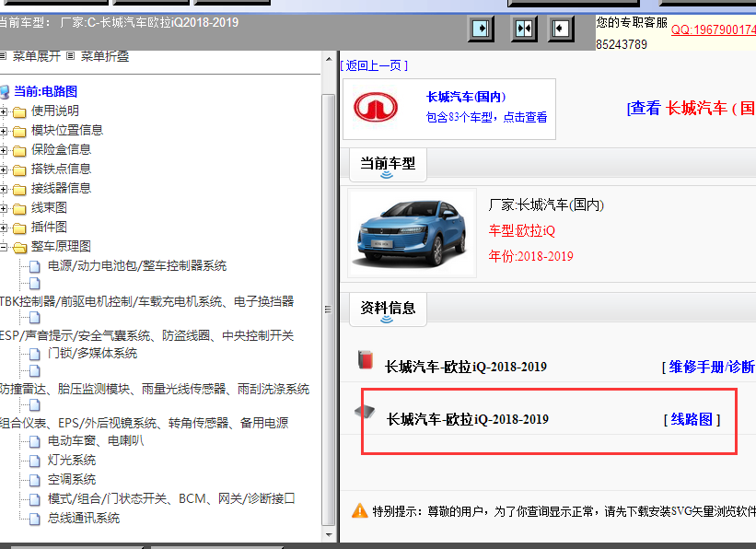
Task: Collapse the 整车原理图 tree node
Action: (4, 247)
